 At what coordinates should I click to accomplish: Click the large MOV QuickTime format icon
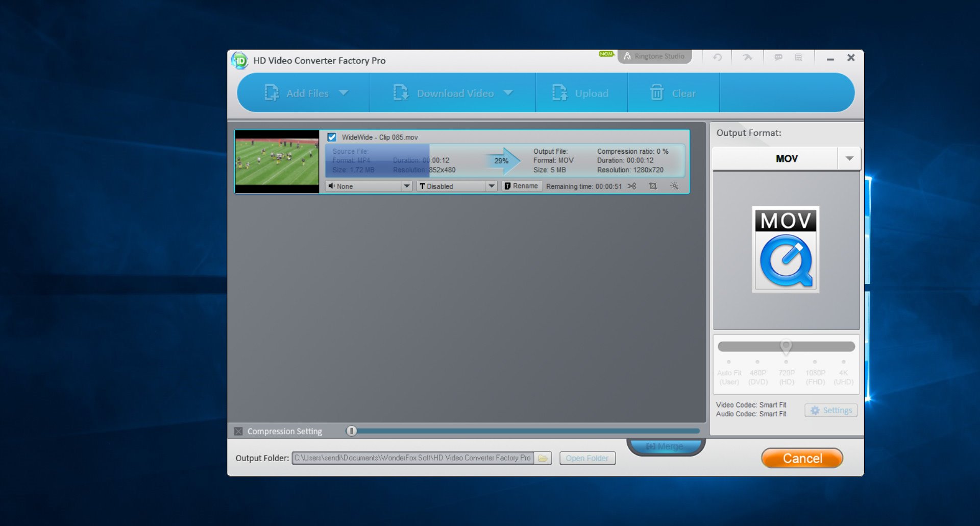786,249
